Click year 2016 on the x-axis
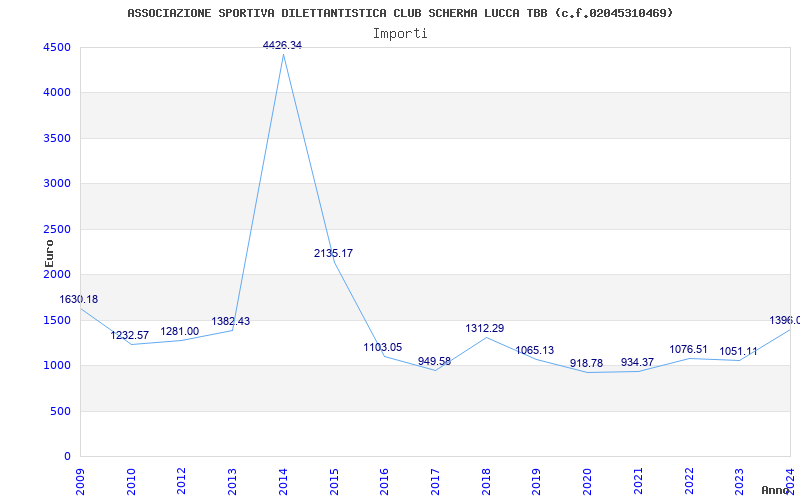The image size is (800, 500). click(385, 481)
